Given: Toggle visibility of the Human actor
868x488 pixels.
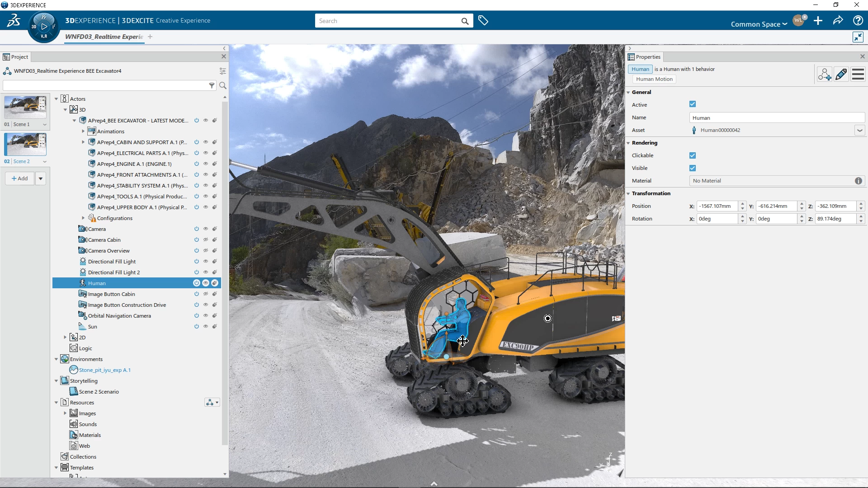Looking at the screenshot, I should 206,282.
